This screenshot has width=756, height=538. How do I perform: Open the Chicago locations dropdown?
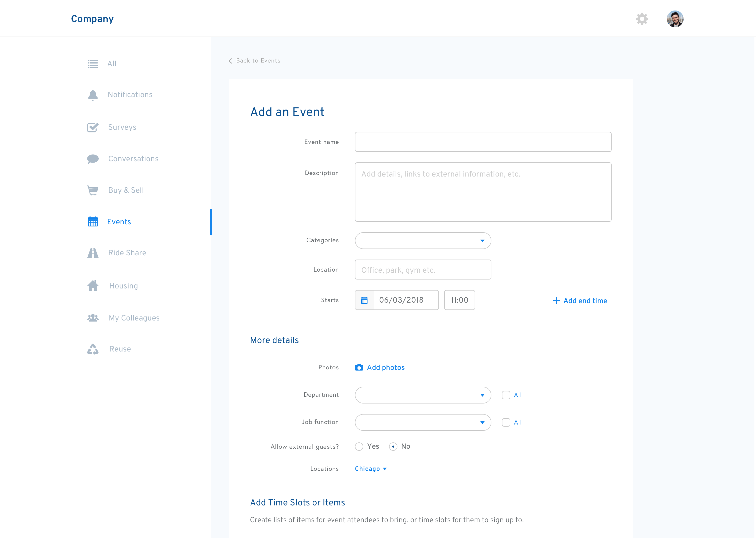[371, 469]
